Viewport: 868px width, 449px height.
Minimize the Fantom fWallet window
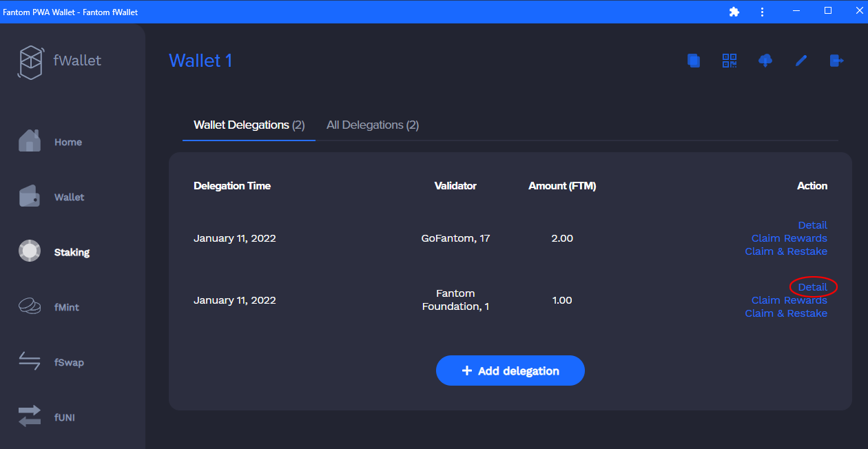796,11
